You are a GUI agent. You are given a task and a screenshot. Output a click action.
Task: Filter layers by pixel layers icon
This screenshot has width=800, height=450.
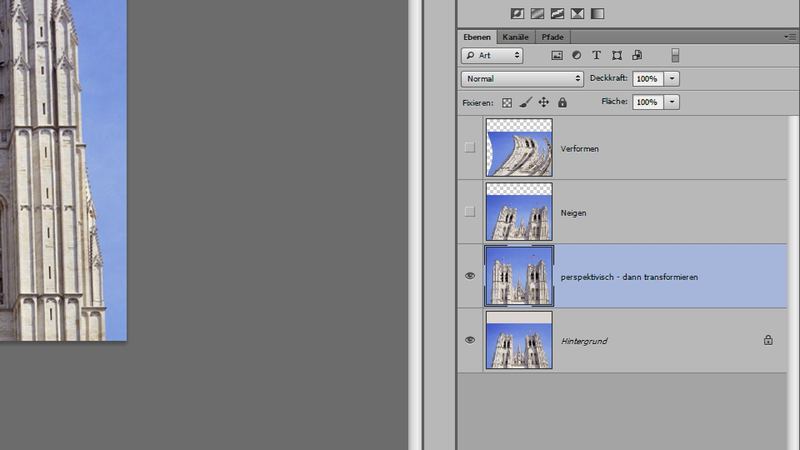tap(557, 56)
